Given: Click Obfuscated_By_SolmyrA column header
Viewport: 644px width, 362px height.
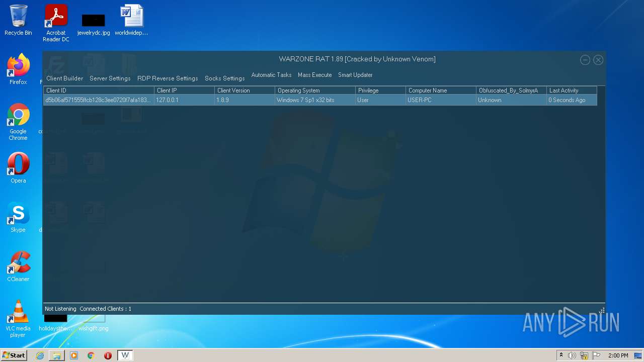Looking at the screenshot, I should [x=511, y=90].
